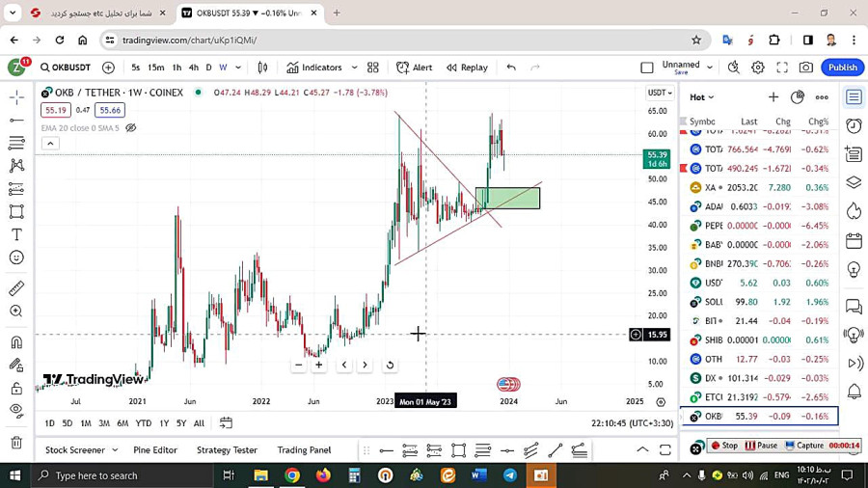This screenshot has width=868, height=488.
Task: Select the 1Y date range
Action: pyautogui.click(x=164, y=423)
